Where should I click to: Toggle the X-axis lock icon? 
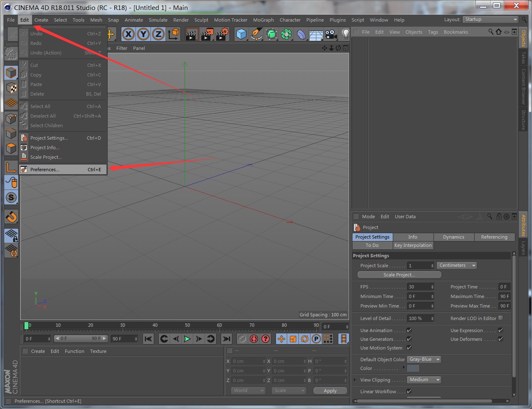tap(128, 34)
